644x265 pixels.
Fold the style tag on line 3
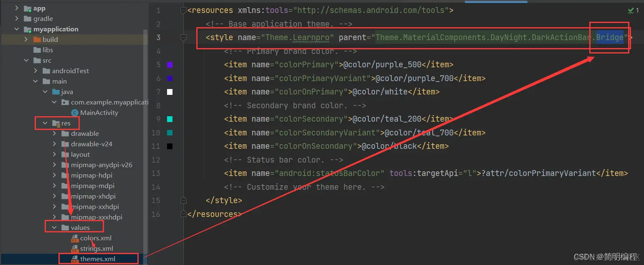[183, 38]
